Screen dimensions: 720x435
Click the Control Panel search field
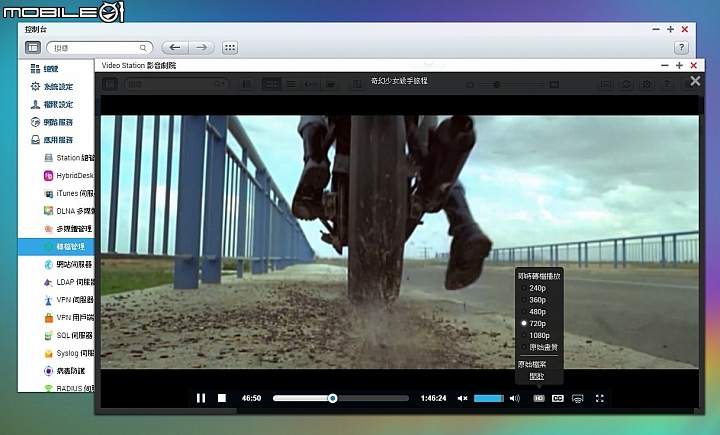99,48
